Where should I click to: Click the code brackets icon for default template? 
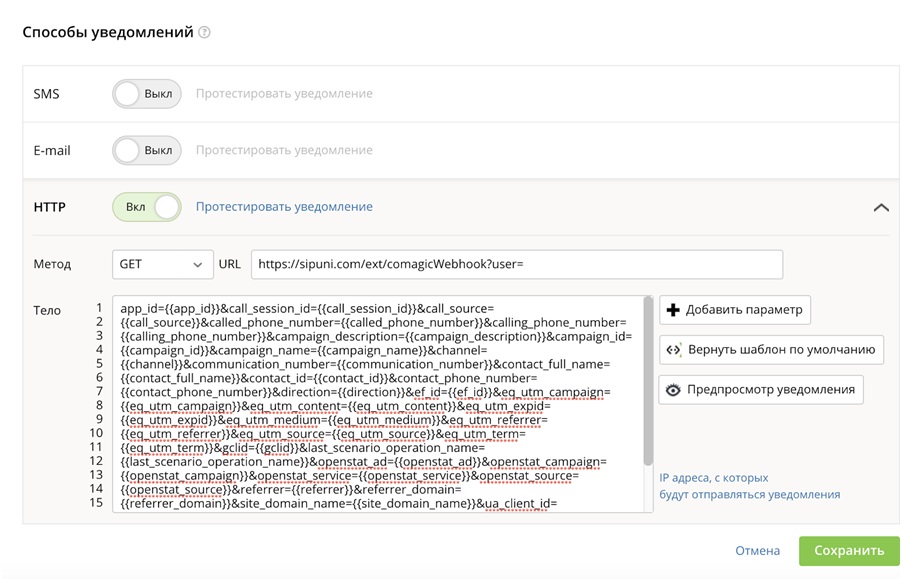click(x=673, y=350)
